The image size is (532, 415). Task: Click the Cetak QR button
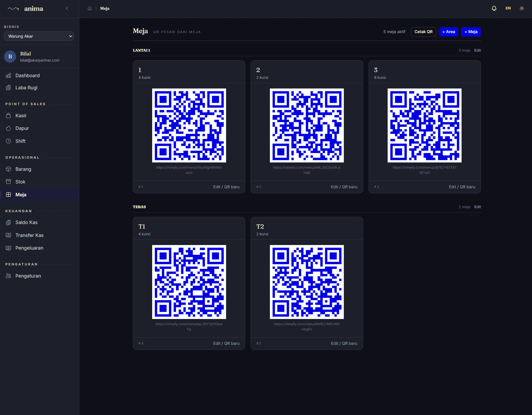[423, 32]
